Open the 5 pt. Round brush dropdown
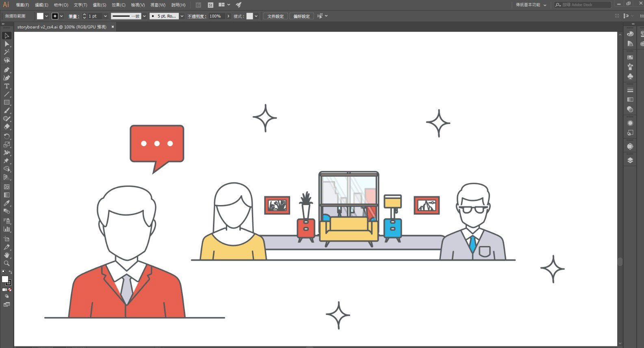The image size is (644, 348). [182, 16]
